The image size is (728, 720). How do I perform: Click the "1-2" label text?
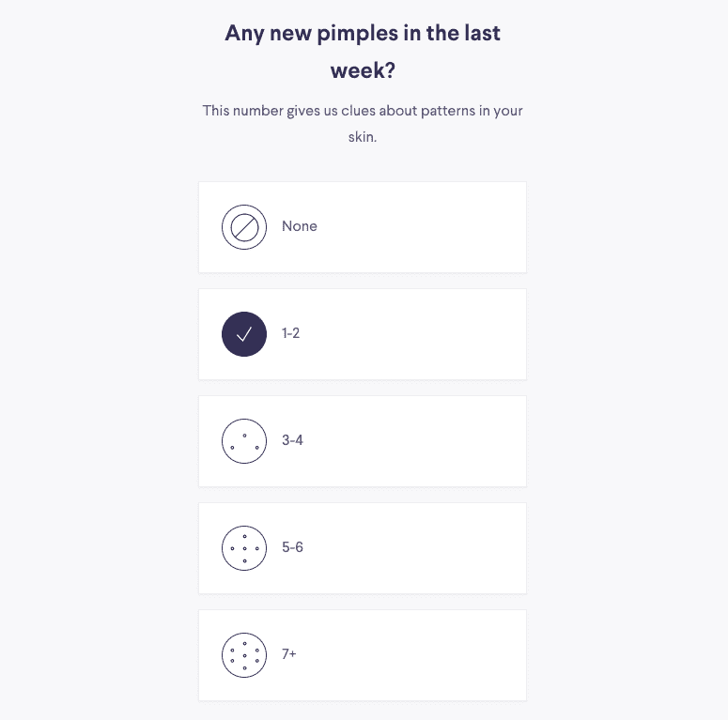(291, 333)
